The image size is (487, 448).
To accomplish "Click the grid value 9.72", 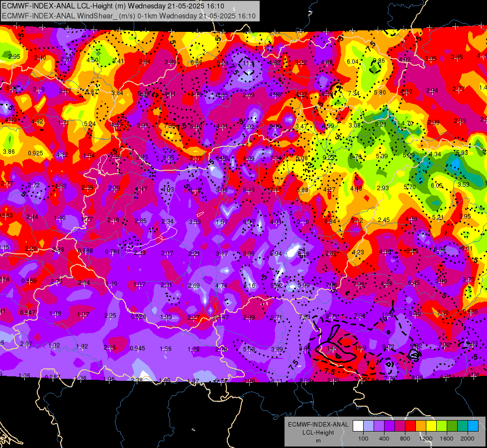I will tap(388, 346).
